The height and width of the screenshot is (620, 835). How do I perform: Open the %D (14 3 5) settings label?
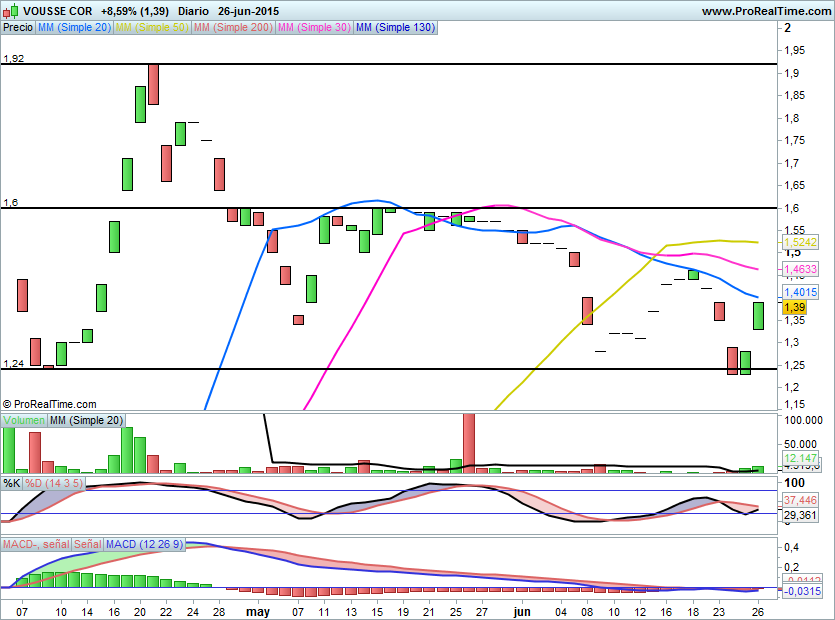click(x=54, y=483)
